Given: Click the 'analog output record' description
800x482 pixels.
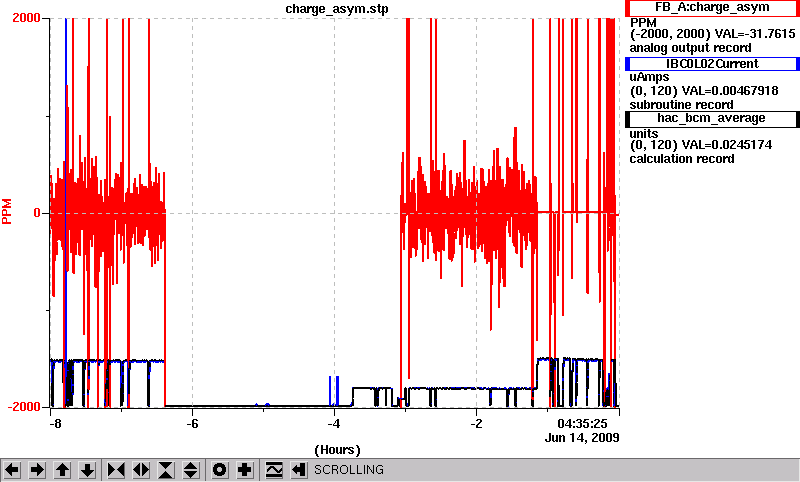Looking at the screenshot, I should point(690,48).
